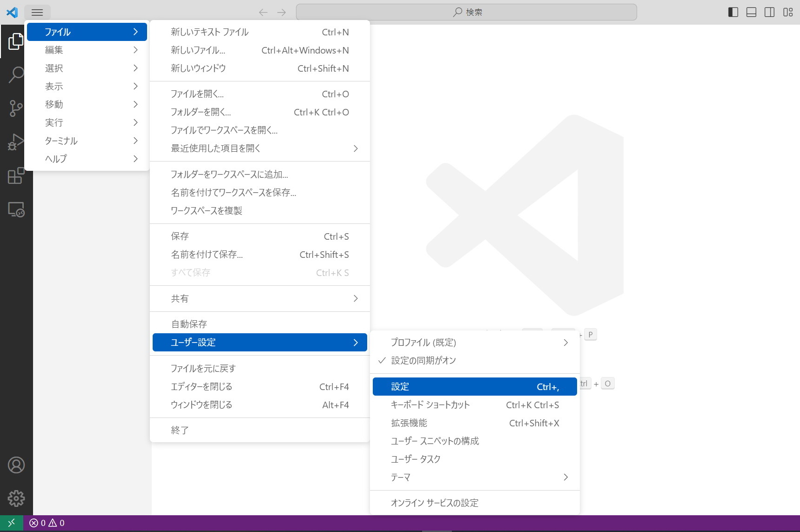Select the ユーザー設定 menu item
Image resolution: width=800 pixels, height=532 pixels.
260,343
